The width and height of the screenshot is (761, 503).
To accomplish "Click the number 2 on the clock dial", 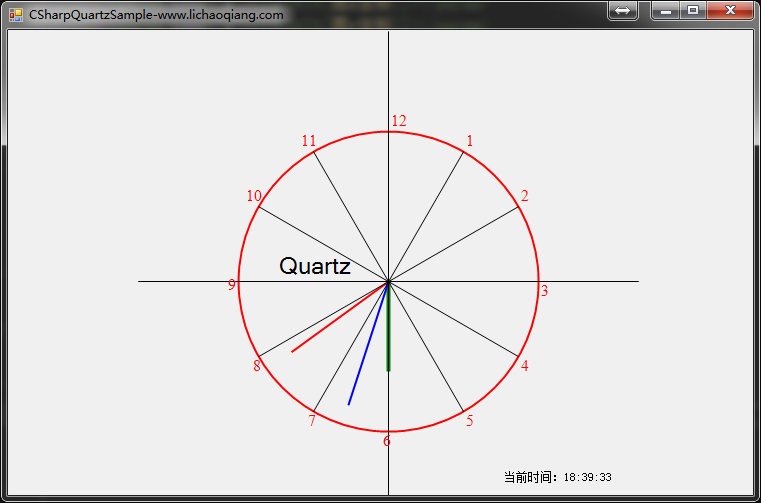I will click(525, 195).
